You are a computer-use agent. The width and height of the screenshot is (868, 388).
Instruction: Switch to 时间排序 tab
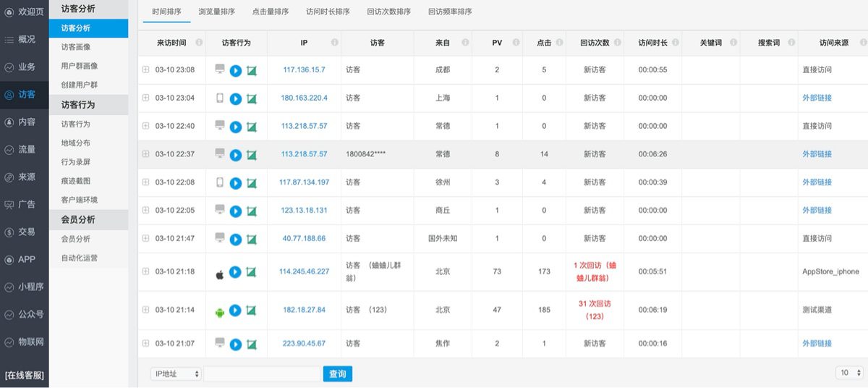pyautogui.click(x=168, y=12)
